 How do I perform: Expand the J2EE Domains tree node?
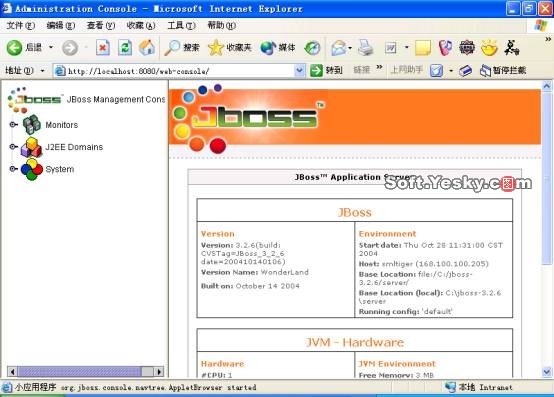click(13, 147)
